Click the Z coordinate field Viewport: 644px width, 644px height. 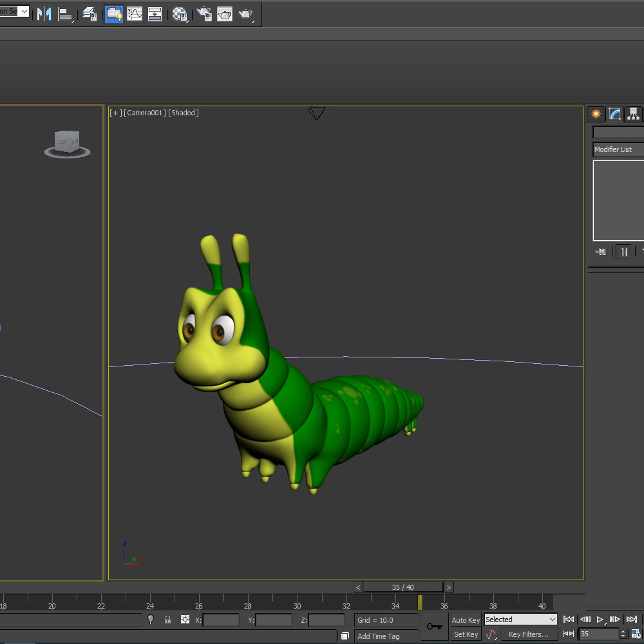pos(326,620)
